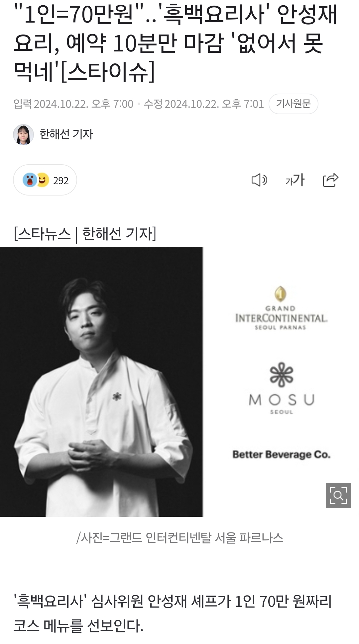This screenshot has width=359, height=644.
Task: Open the reaction count 292 pill
Action: pyautogui.click(x=45, y=180)
